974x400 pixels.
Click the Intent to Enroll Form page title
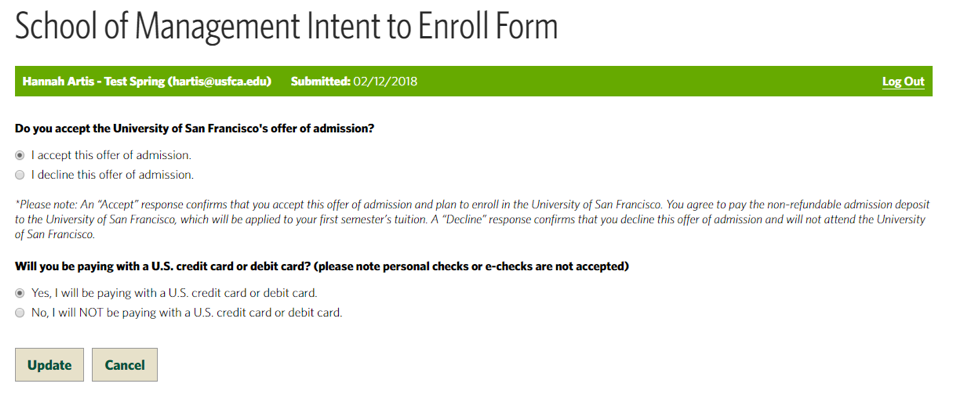click(285, 27)
